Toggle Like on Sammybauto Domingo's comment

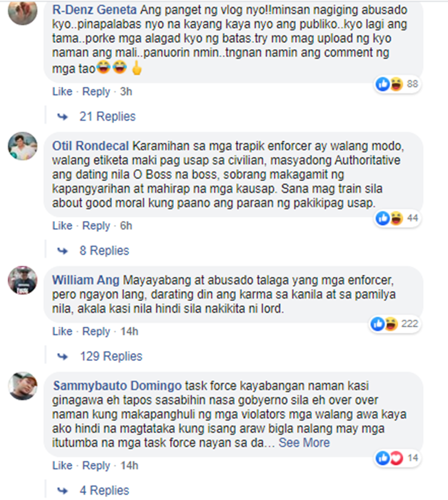pyautogui.click(x=62, y=465)
